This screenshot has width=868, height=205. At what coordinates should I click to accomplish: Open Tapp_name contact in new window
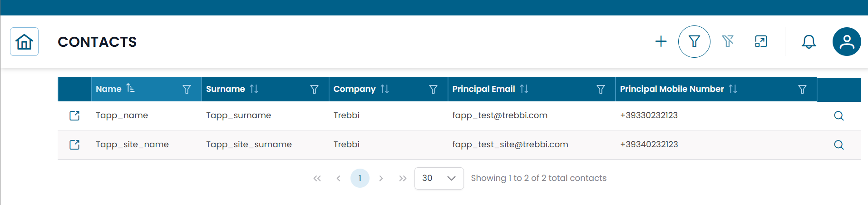(x=74, y=115)
